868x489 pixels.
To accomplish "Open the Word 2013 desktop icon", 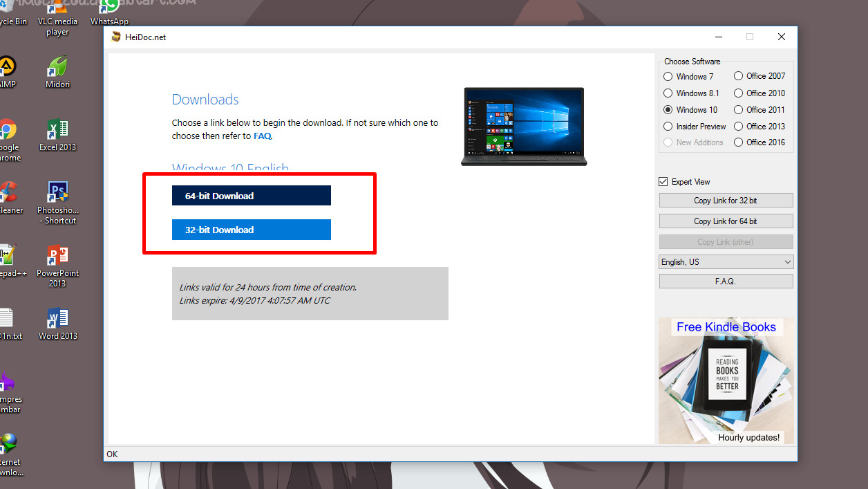I will 57,320.
